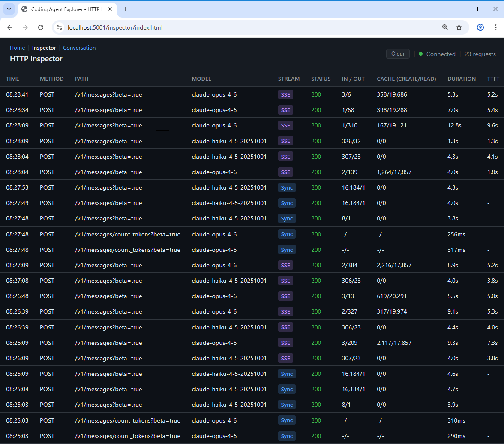The height and width of the screenshot is (444, 504).
Task: Switch to the Coding Agent Explorer browser tab
Action: 64,9
